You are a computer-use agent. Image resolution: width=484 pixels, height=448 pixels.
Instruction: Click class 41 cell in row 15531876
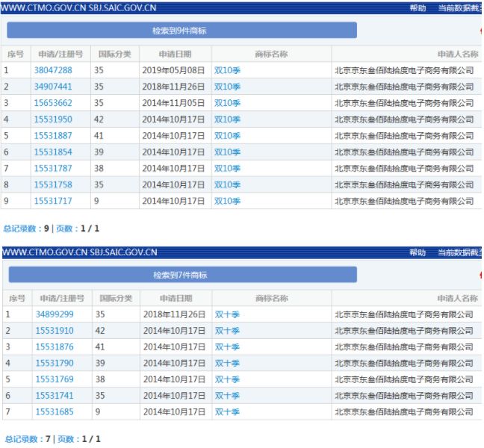pyautogui.click(x=100, y=347)
